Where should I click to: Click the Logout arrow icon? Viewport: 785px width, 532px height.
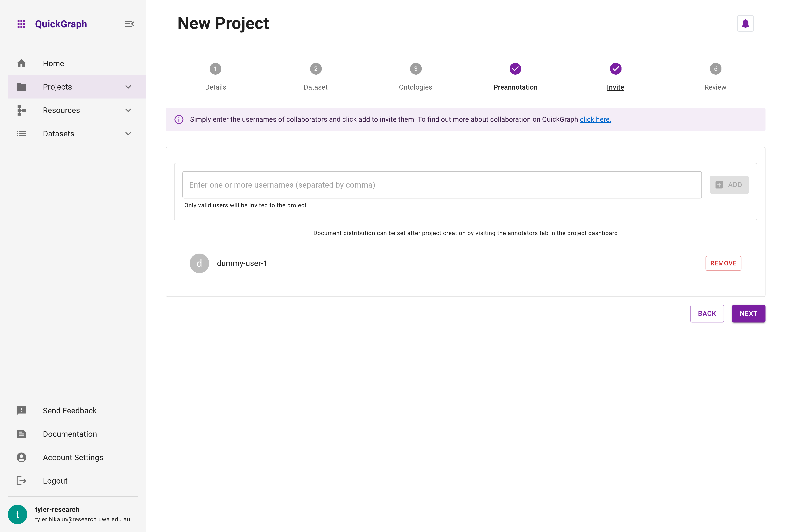(x=22, y=481)
